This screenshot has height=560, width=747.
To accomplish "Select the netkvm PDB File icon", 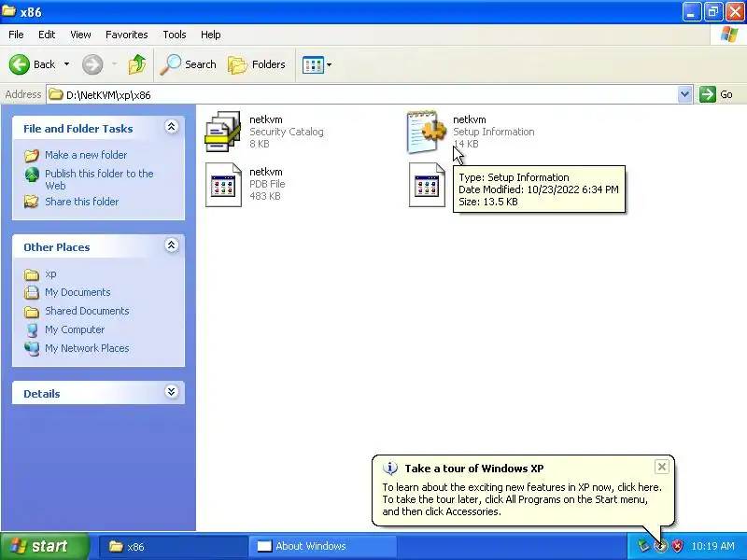I will (x=223, y=185).
